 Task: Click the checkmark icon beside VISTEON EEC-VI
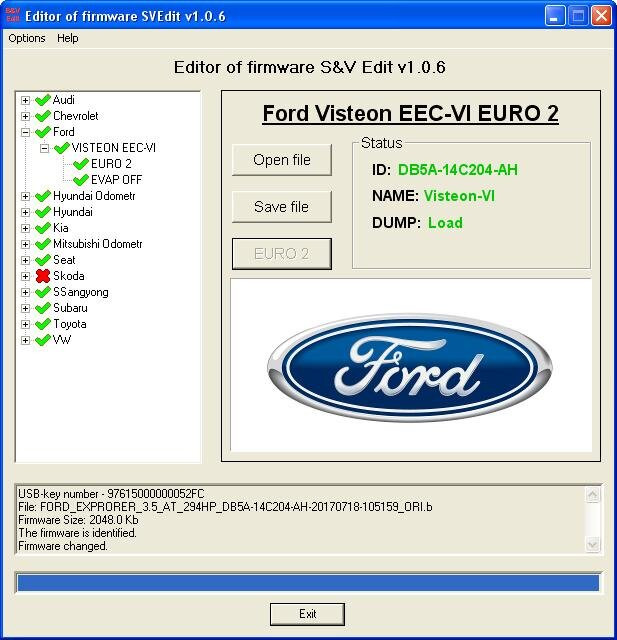(61, 148)
